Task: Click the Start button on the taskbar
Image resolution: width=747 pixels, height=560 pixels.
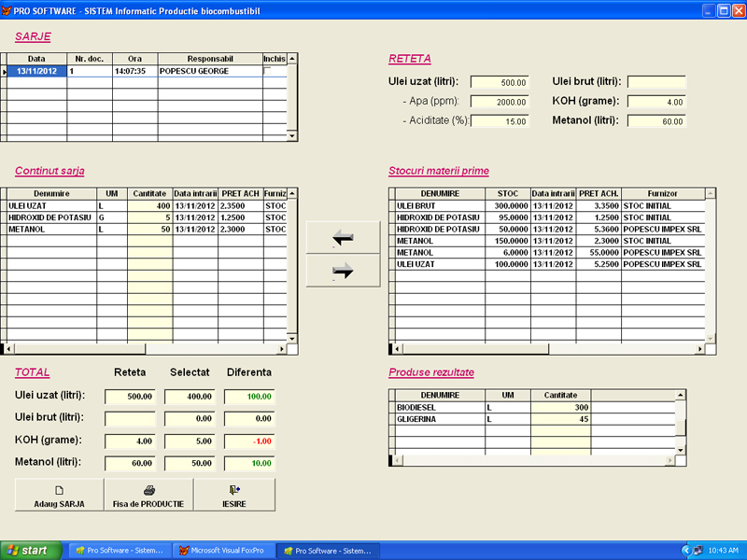Action: (x=31, y=551)
